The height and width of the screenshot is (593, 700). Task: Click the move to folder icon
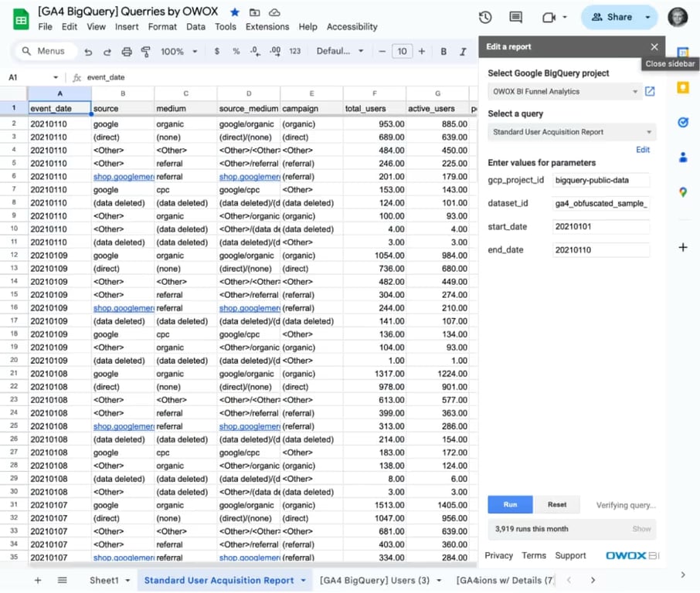pyautogui.click(x=254, y=12)
